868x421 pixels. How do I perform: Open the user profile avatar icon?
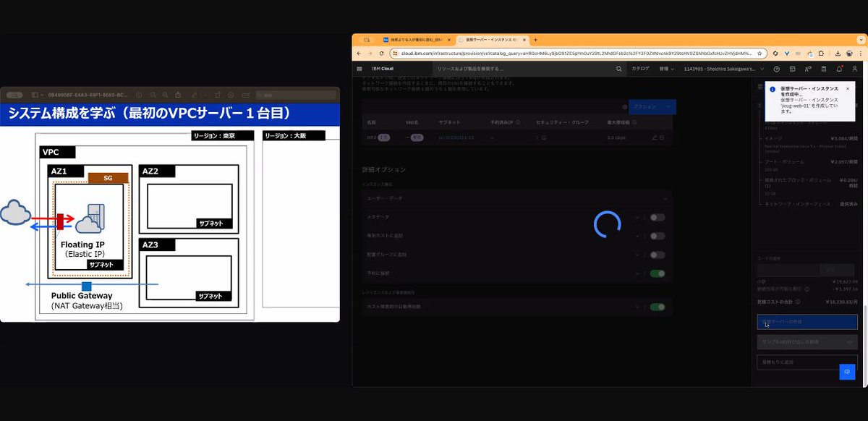click(854, 69)
